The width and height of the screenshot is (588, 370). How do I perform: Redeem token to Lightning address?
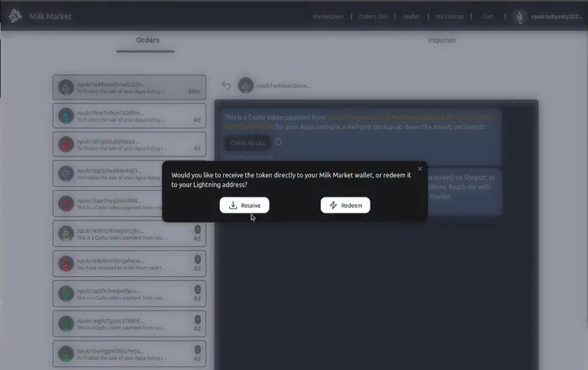(x=345, y=205)
